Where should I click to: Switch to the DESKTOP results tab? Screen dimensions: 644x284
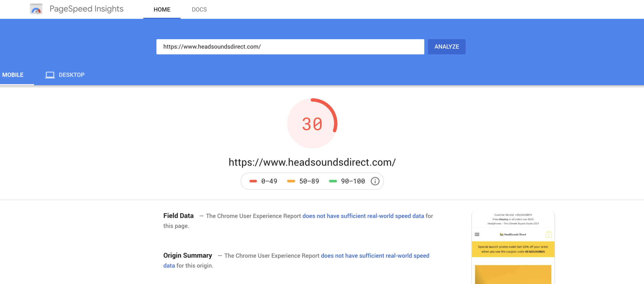click(65, 75)
